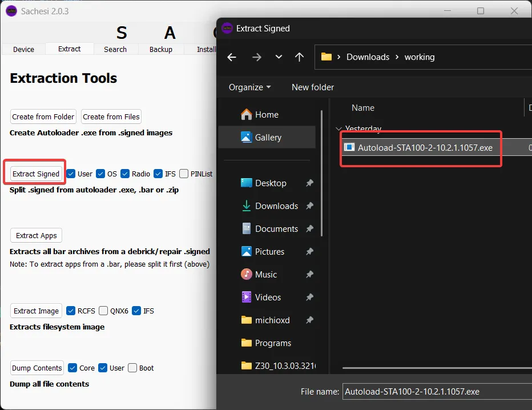Switch to the Device tab

coord(22,49)
